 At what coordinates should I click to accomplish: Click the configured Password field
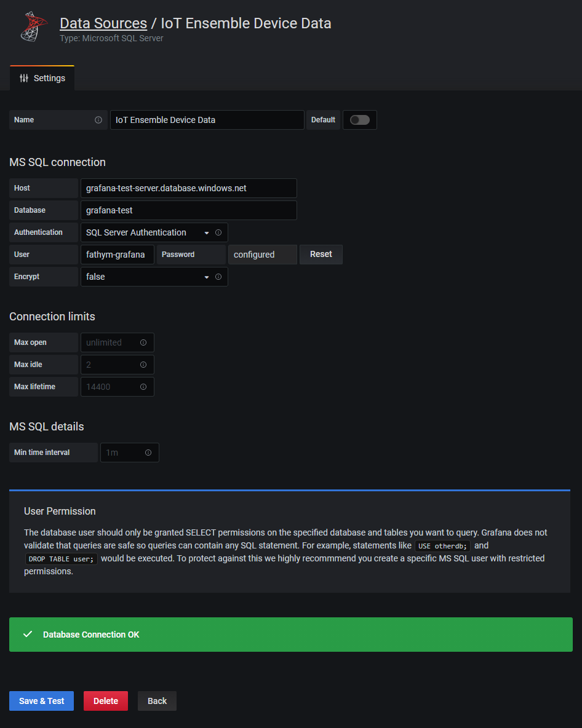point(263,255)
